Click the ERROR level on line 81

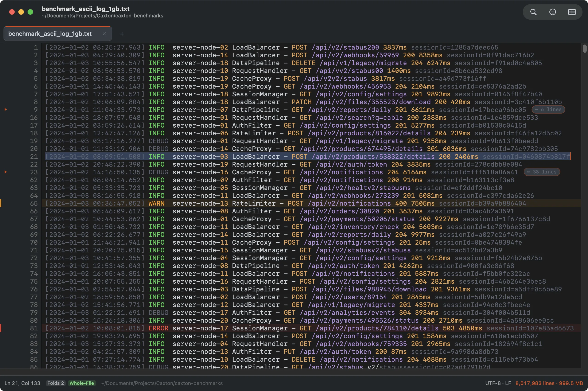(158, 328)
